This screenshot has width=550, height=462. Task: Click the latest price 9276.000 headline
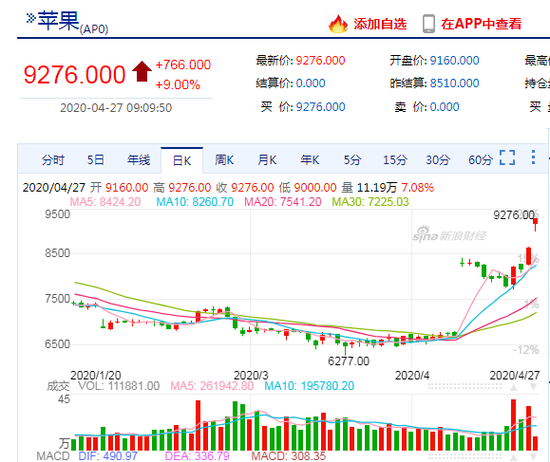click(x=74, y=74)
